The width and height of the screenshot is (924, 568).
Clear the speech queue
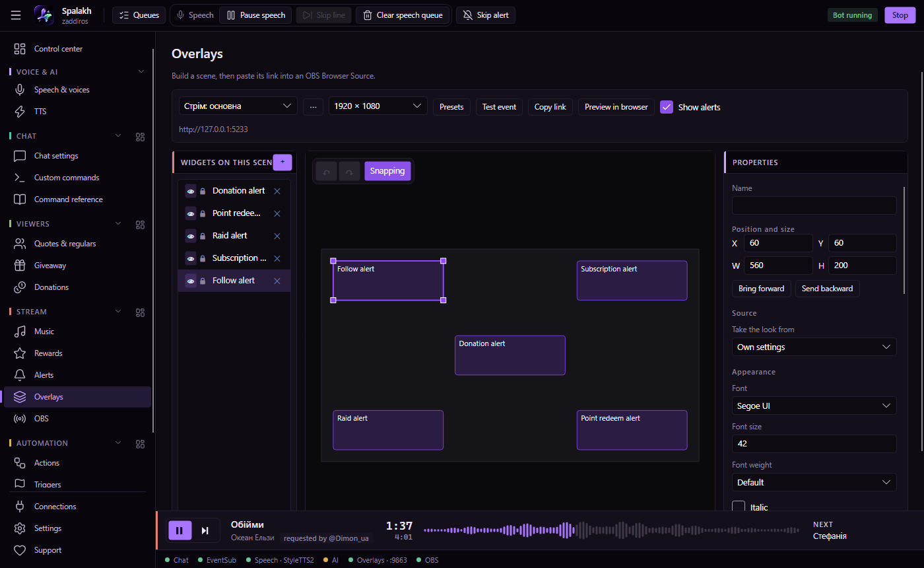point(403,15)
